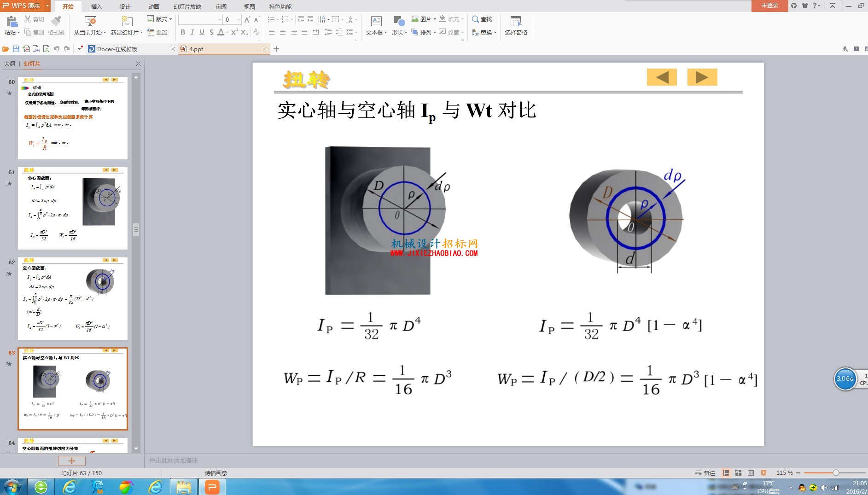The width and height of the screenshot is (868, 495).
Task: Click the previous slide arrow on slide
Action: [662, 77]
